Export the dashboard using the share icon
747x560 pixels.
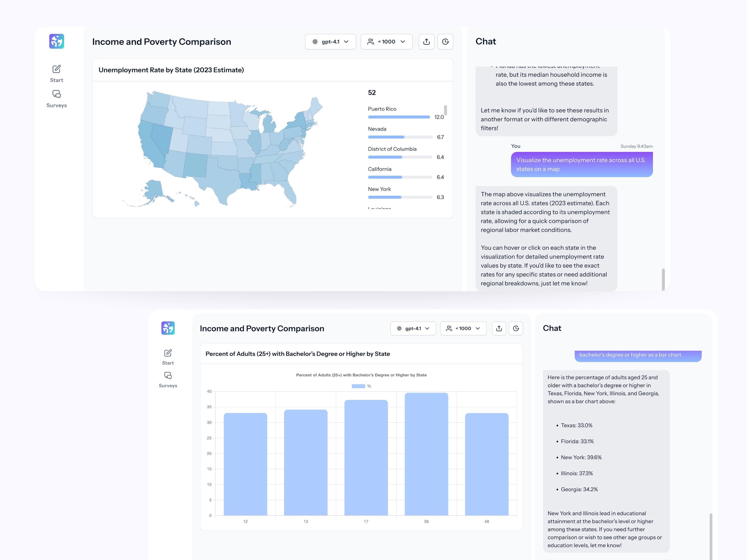[426, 42]
